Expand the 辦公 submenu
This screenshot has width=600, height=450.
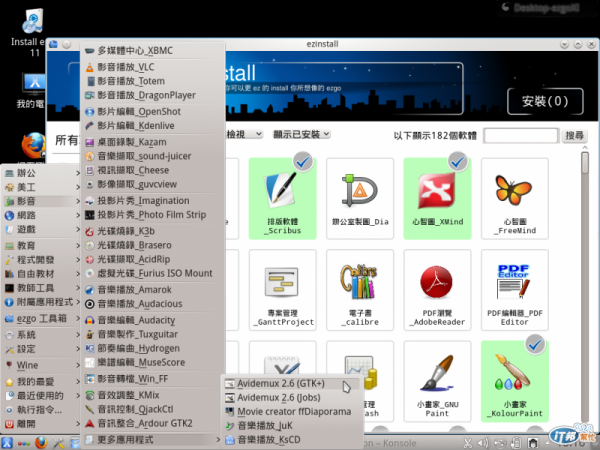click(42, 173)
